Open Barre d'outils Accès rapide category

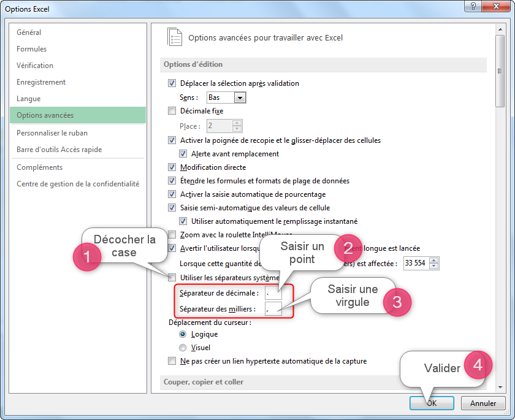pos(78,150)
